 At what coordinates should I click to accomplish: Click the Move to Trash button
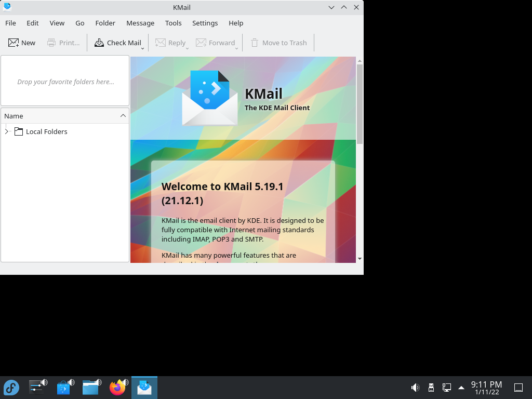pos(278,43)
